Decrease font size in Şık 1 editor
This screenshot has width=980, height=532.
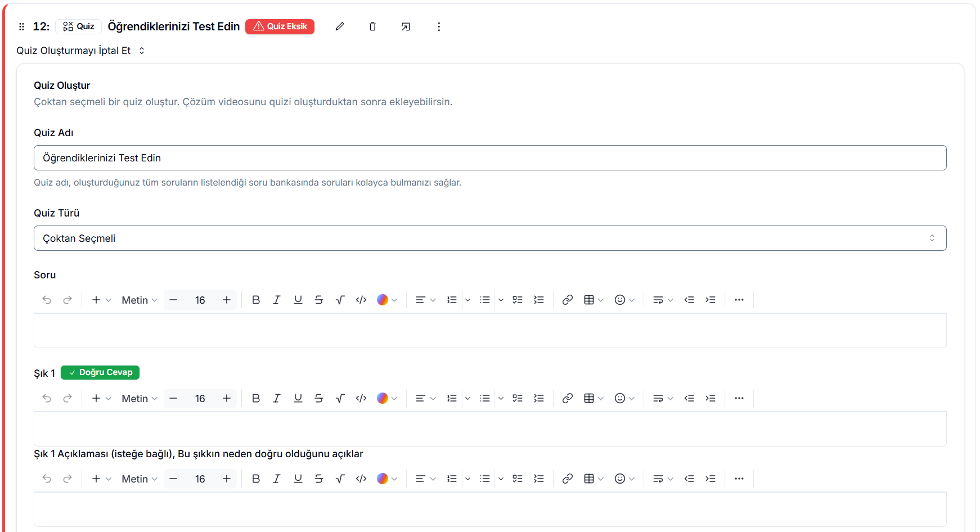coord(173,398)
